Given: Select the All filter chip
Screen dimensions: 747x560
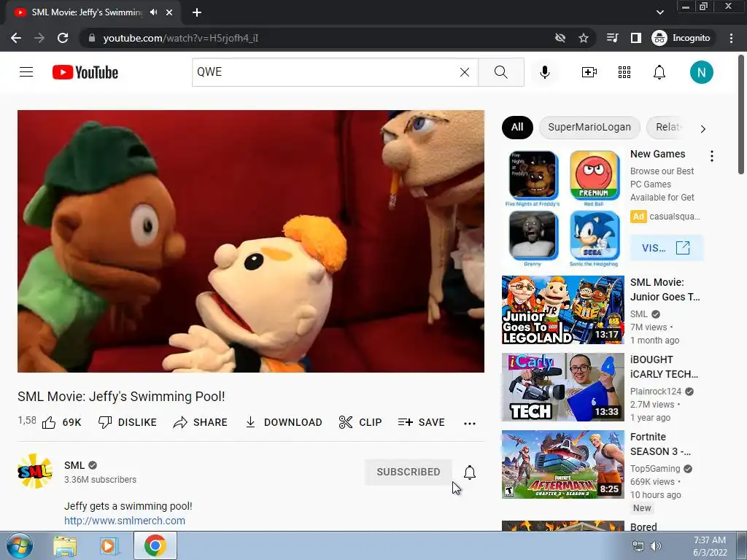Looking at the screenshot, I should [x=517, y=127].
